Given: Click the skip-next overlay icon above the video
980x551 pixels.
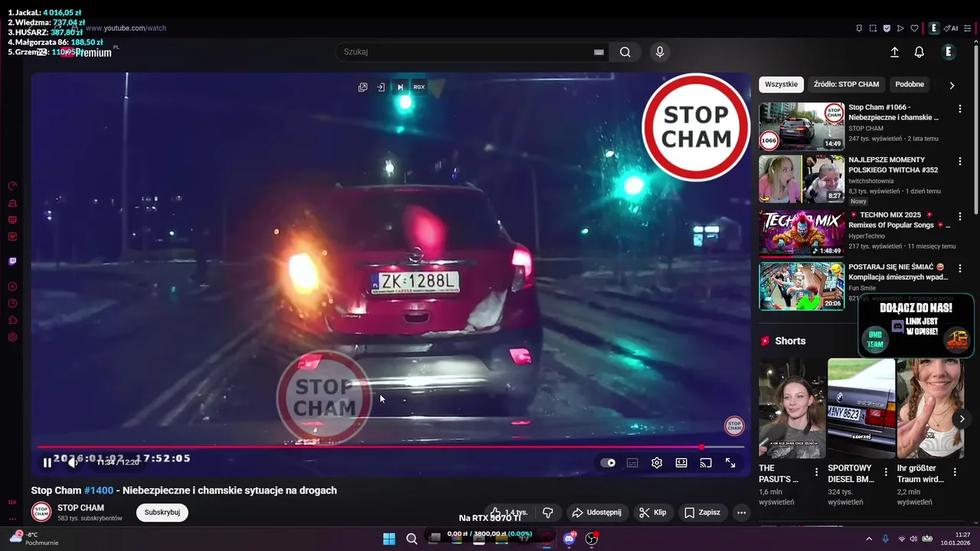Looking at the screenshot, I should click(x=400, y=87).
